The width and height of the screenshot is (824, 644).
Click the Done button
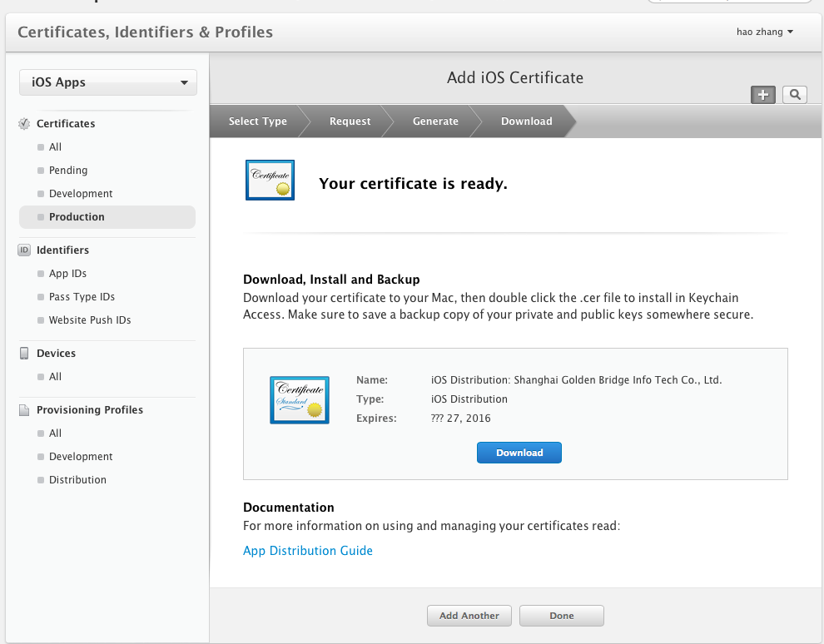tap(562, 616)
